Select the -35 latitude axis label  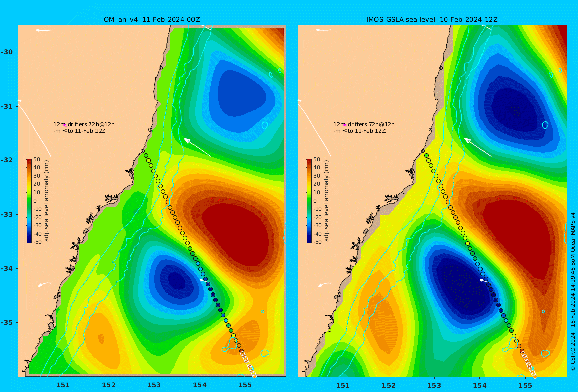pyautogui.click(x=7, y=323)
